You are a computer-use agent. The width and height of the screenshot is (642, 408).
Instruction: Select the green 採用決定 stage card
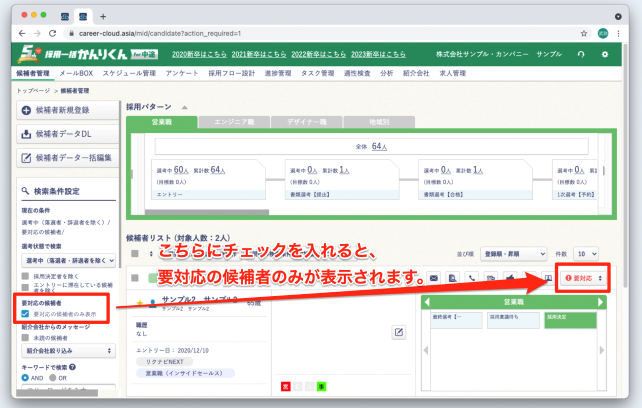(x=570, y=320)
